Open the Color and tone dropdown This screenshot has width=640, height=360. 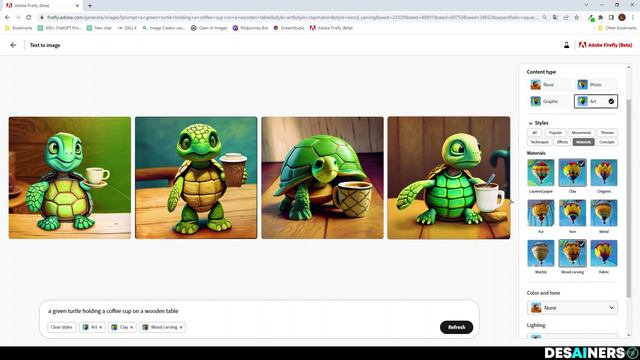(x=572, y=308)
